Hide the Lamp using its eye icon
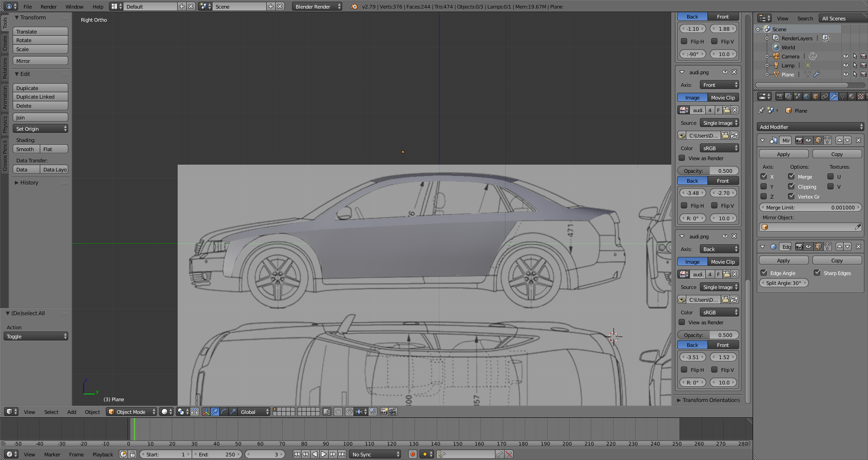Screen dimensions: 868x460 coord(845,65)
